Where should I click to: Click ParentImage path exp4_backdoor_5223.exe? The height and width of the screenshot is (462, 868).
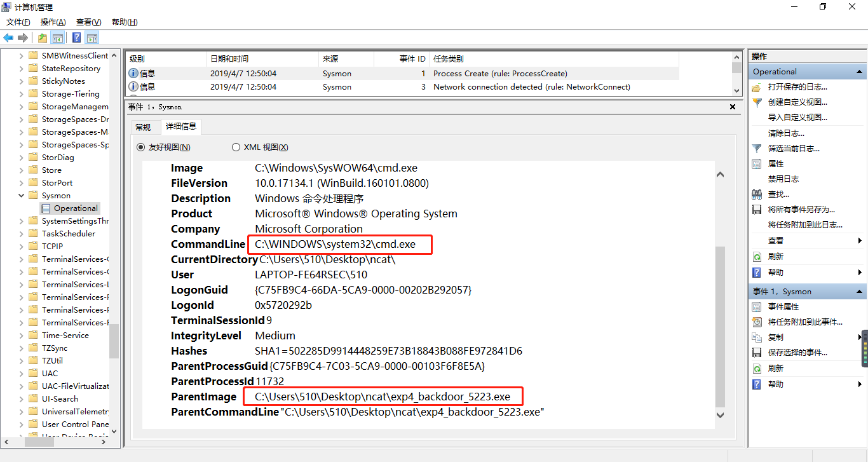pyautogui.click(x=383, y=397)
